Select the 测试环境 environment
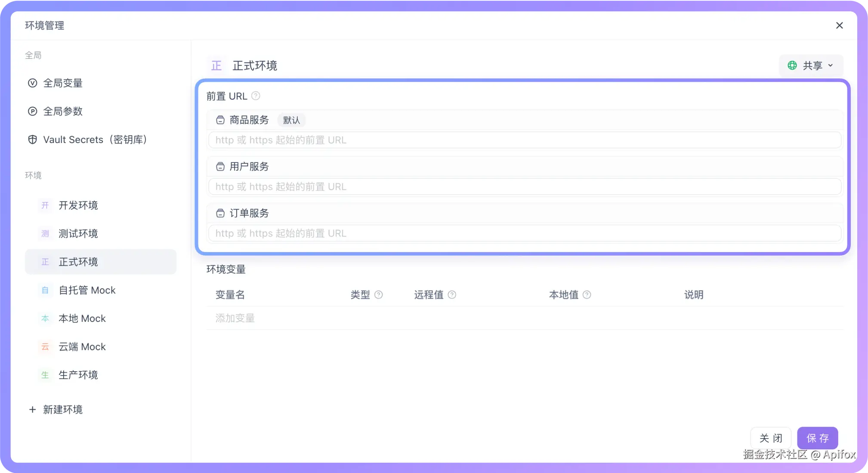868x473 pixels. pos(78,233)
